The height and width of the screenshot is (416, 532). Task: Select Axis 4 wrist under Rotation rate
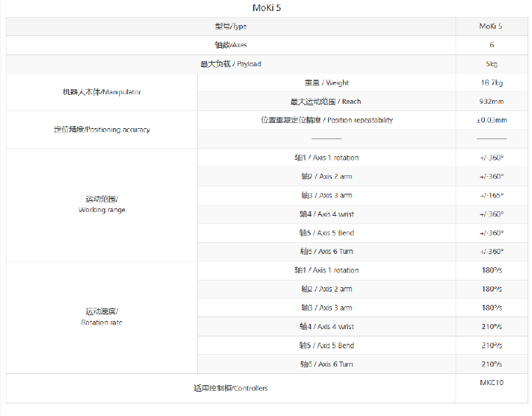pos(326,326)
